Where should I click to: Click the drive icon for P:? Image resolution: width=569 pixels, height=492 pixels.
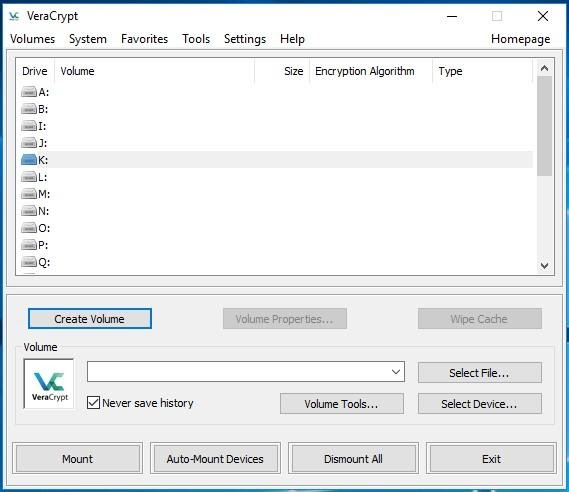click(x=29, y=245)
